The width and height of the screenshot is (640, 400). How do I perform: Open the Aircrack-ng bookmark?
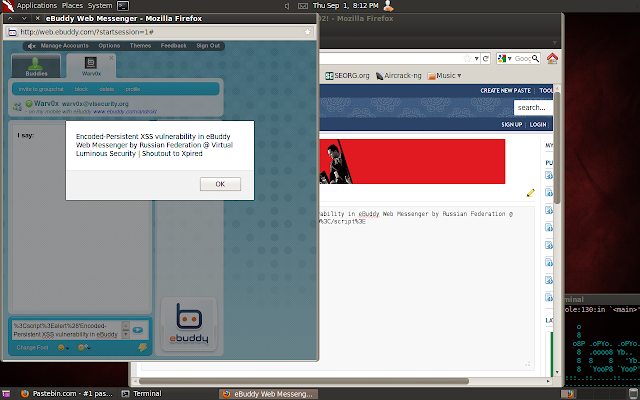[x=398, y=76]
